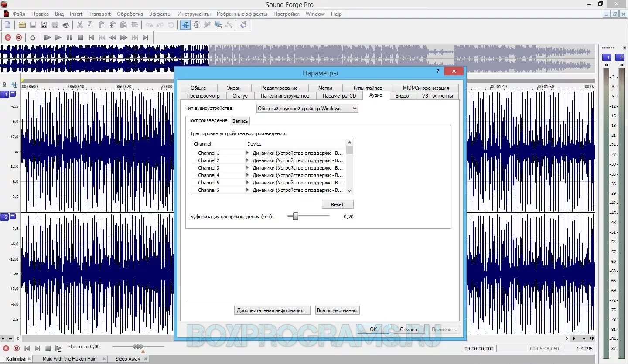Viewport: 628px width, 364px height.
Task: Open the MIDI/Синхронизация tab
Action: [x=426, y=88]
